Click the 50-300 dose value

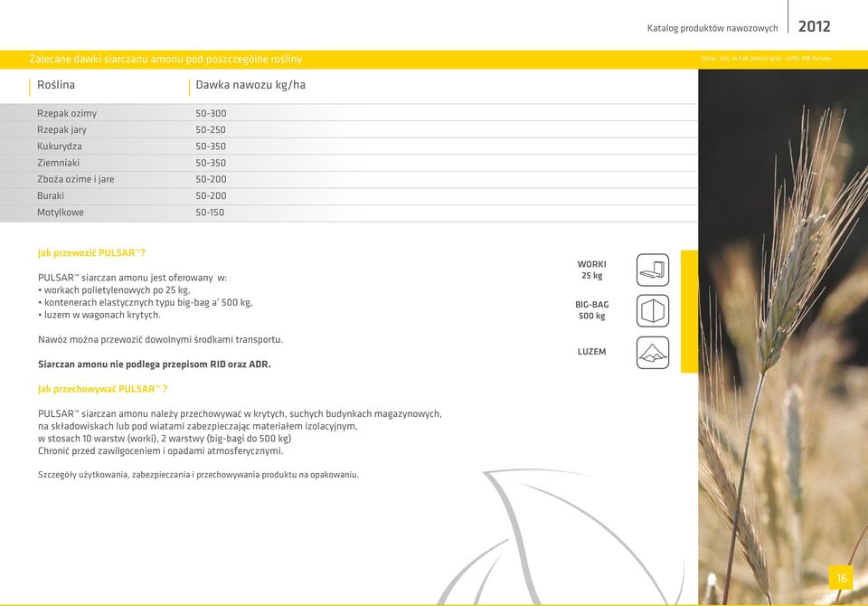click(211, 113)
